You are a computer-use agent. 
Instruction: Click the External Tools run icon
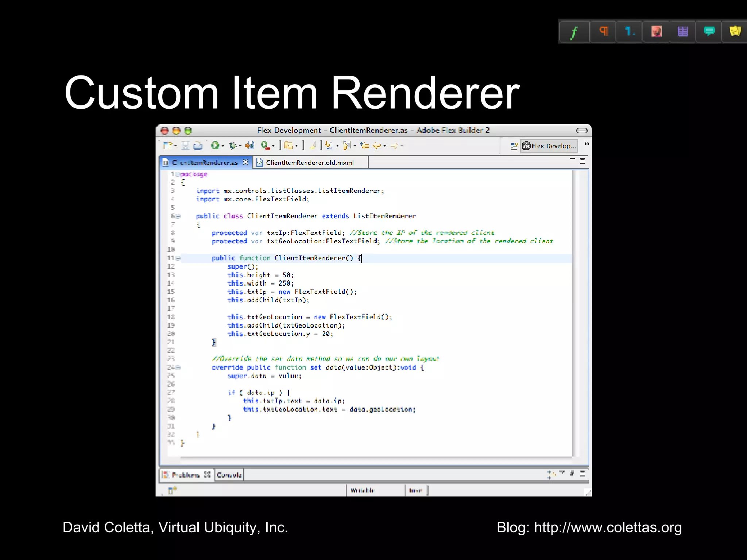tap(266, 146)
